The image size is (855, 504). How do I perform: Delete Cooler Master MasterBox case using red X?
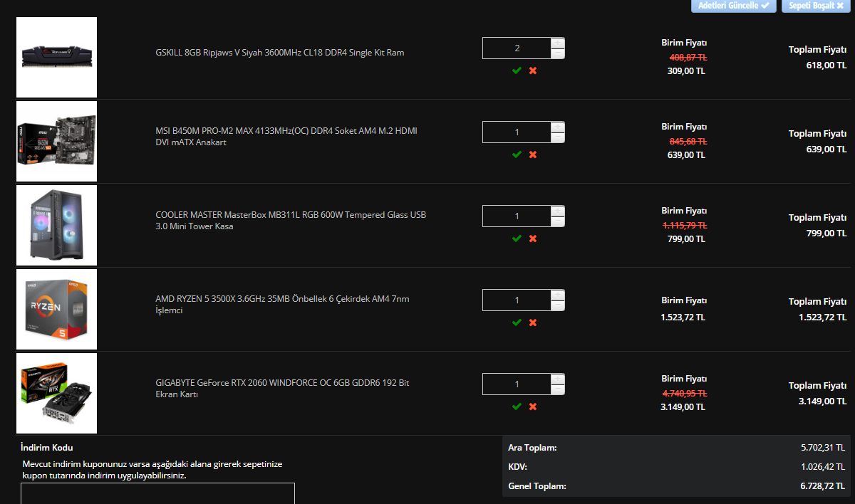(533, 238)
